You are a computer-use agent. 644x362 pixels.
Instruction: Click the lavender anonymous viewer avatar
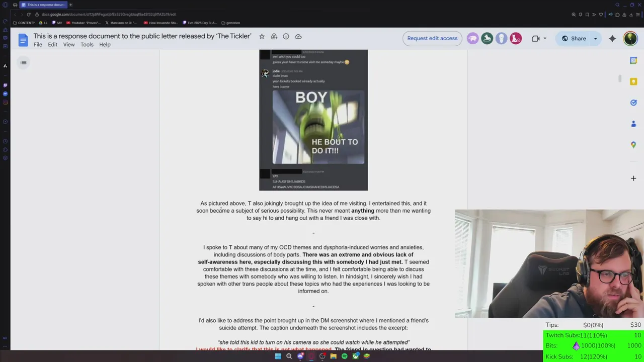tap(501, 38)
